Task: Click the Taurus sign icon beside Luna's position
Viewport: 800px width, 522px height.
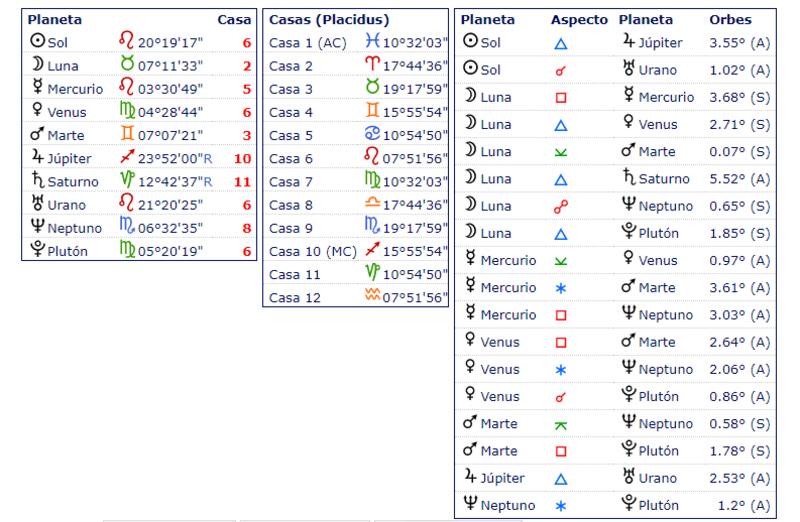Action: [127, 66]
